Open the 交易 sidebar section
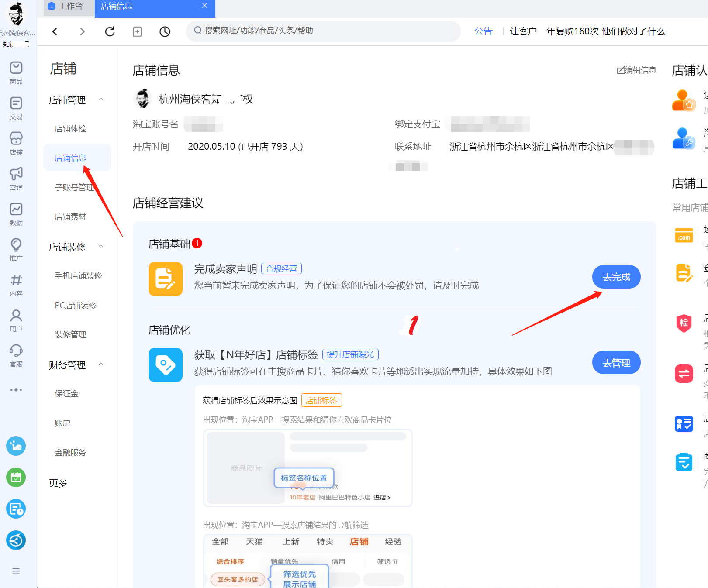 point(16,108)
